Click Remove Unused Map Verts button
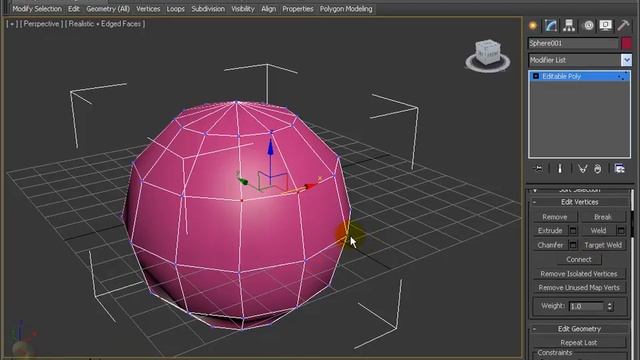 click(579, 287)
